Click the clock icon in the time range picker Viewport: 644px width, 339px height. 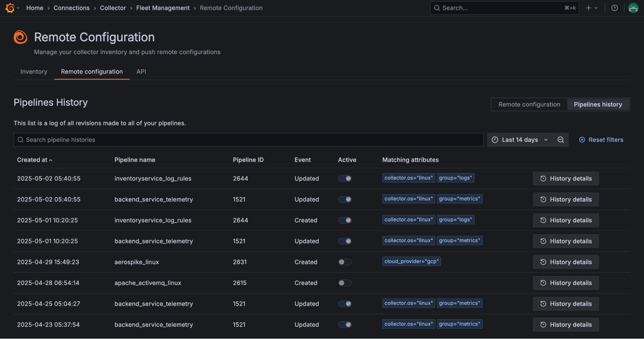tap(495, 140)
